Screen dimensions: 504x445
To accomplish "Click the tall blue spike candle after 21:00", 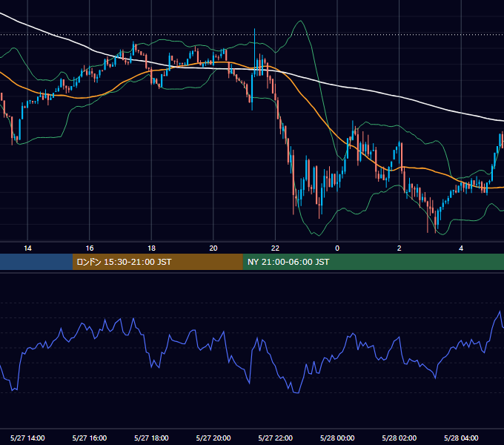I will point(254,53).
